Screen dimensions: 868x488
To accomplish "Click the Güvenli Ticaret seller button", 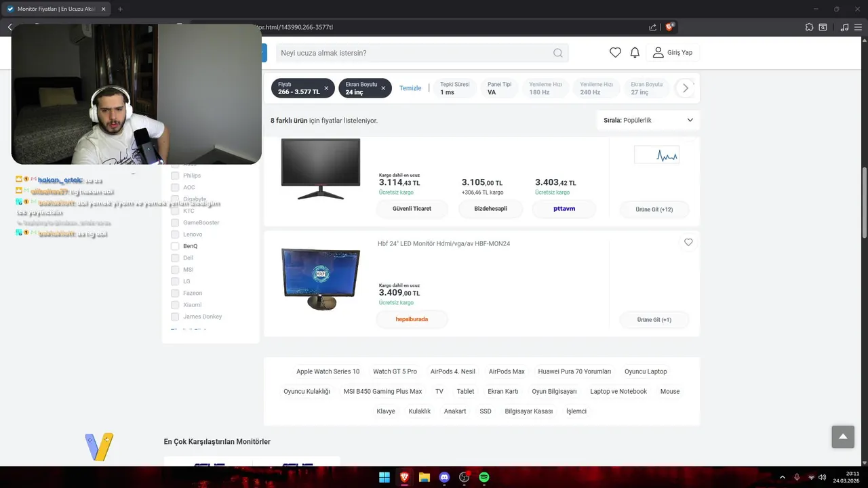I will coord(412,209).
